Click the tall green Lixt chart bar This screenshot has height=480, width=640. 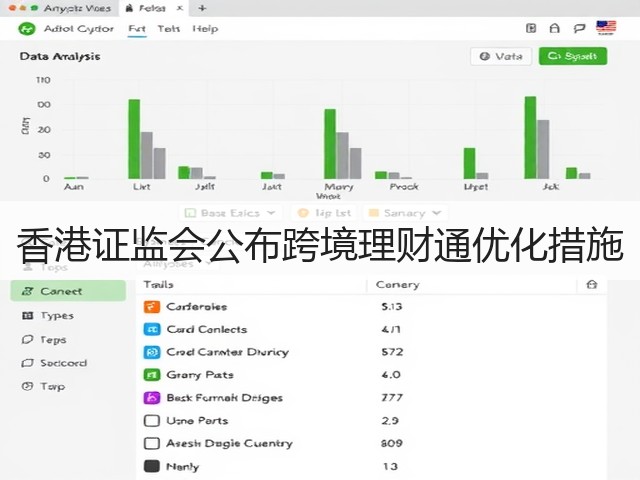pos(134,139)
